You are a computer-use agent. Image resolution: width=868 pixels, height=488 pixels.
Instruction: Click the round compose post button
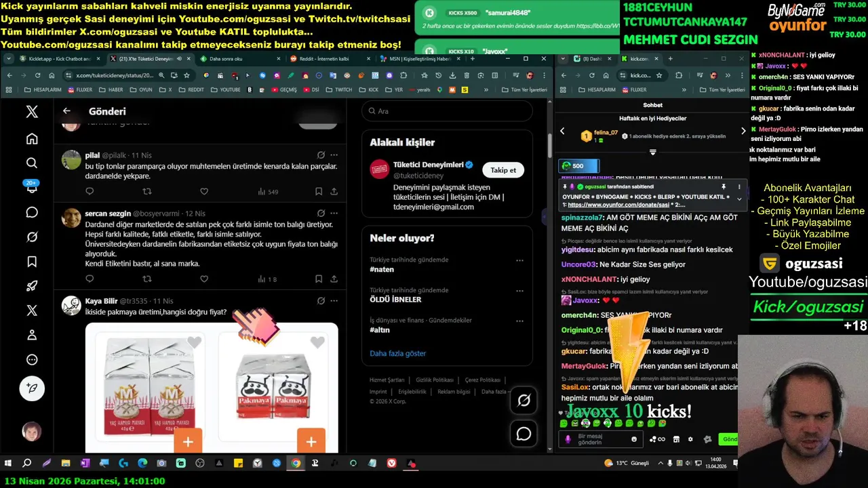coord(32,388)
